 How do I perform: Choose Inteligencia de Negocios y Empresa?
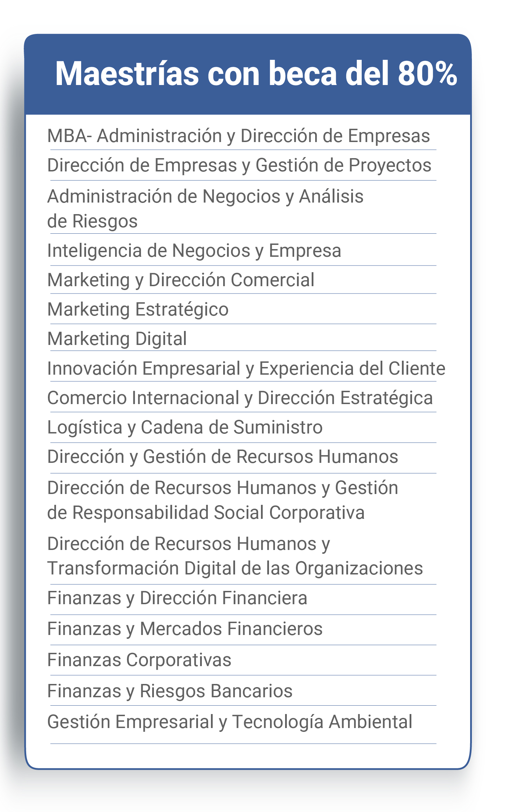pyautogui.click(x=194, y=250)
